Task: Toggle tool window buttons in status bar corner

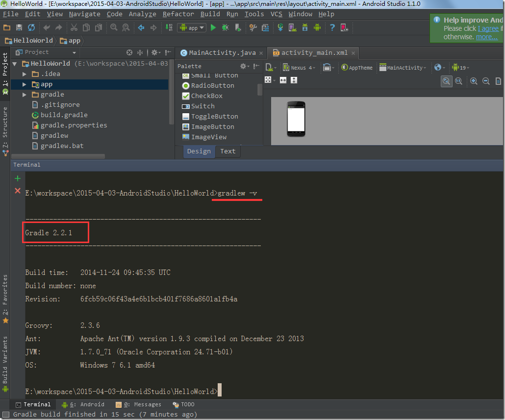Action: 5,414
